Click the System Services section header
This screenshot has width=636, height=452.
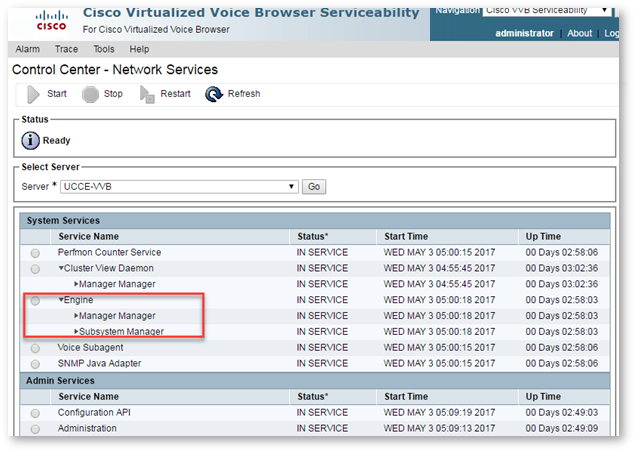pos(315,221)
